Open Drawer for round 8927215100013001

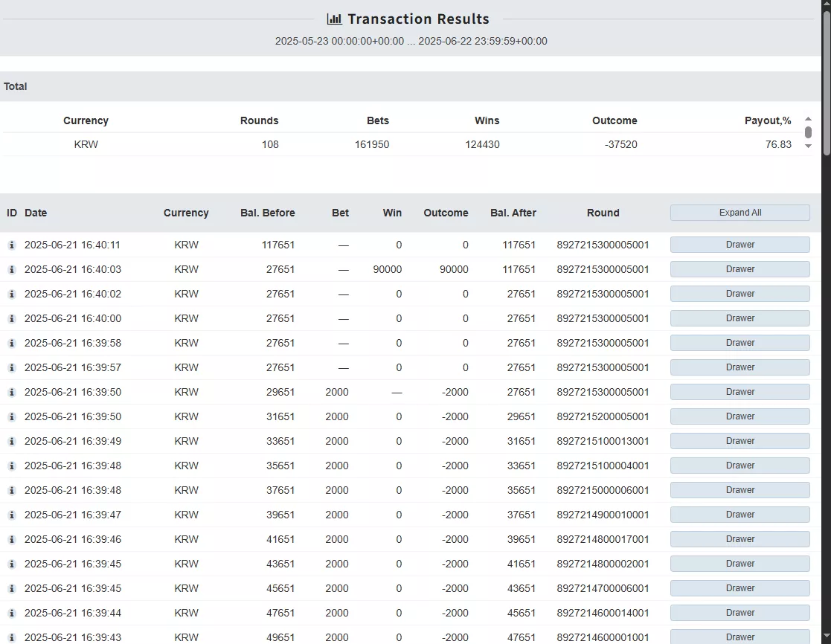(x=739, y=441)
